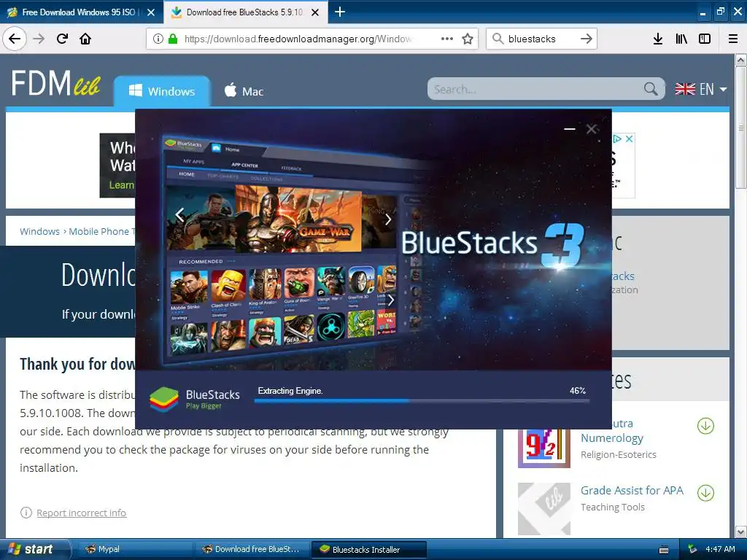Open the Grade Assist for APA link
The image size is (747, 560).
pos(632,491)
